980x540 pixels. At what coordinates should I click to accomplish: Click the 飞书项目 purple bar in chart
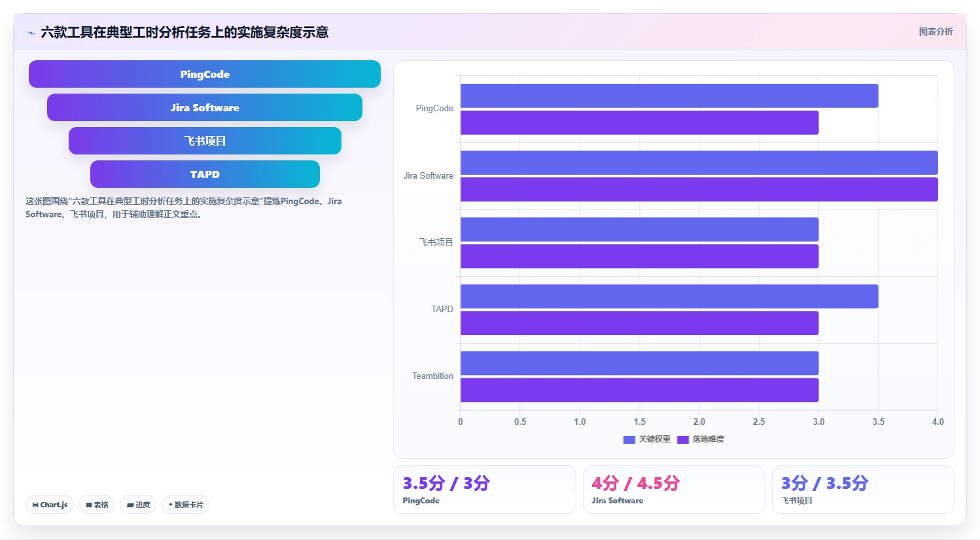[640, 256]
